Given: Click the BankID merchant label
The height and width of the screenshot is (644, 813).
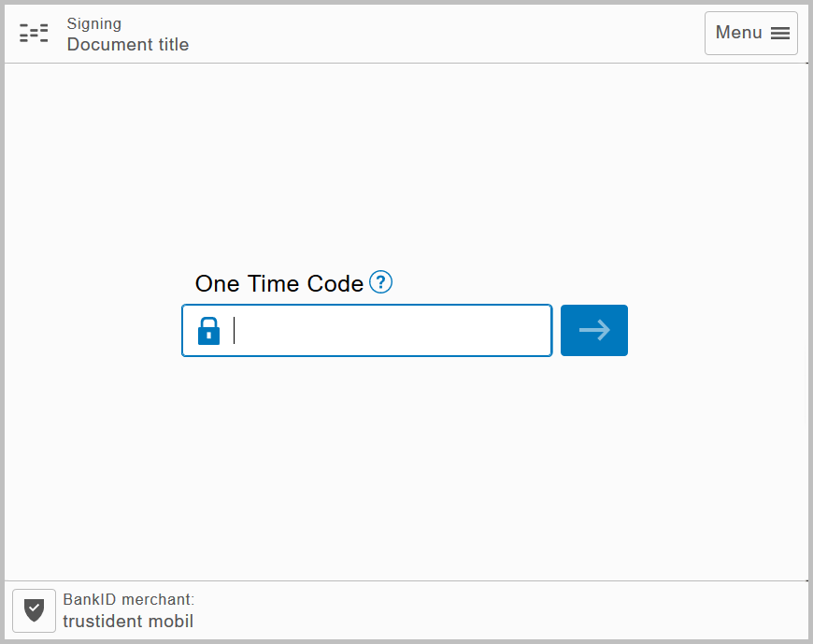Looking at the screenshot, I should (129, 599).
